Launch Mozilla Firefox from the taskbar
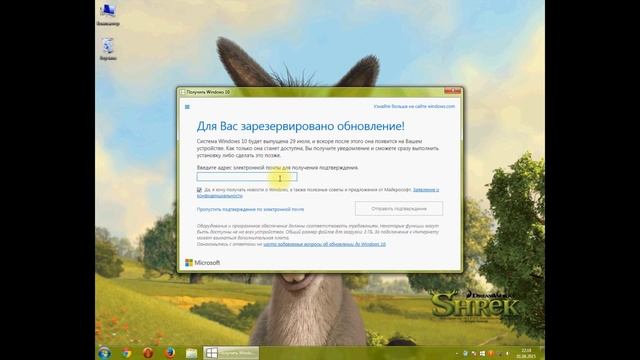The height and width of the screenshot is (360, 640). [170, 353]
